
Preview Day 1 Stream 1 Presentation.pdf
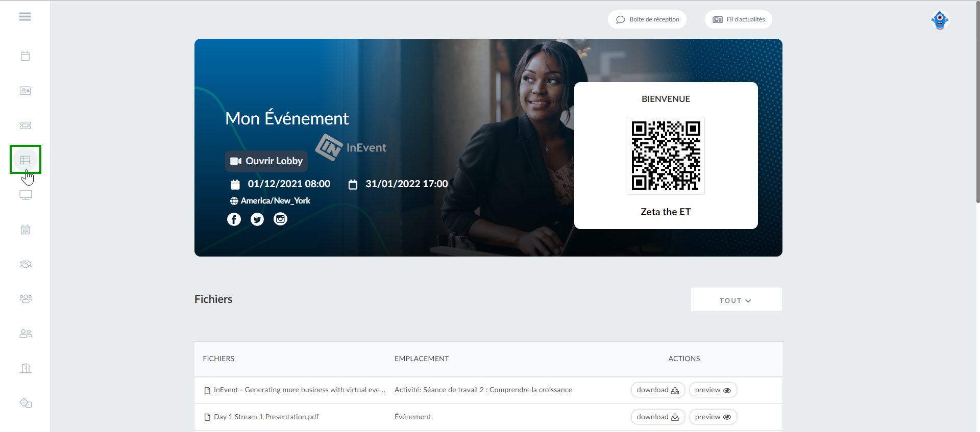point(713,417)
